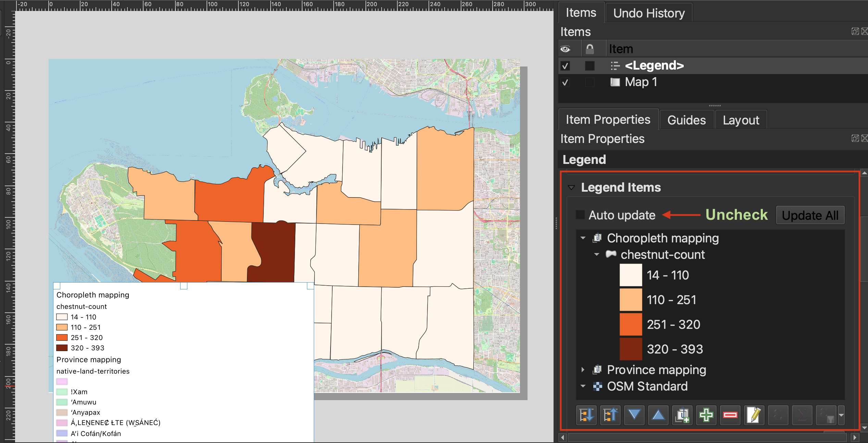Image resolution: width=868 pixels, height=443 pixels.
Task: Click the collapse all legend items icon
Action: (x=610, y=415)
